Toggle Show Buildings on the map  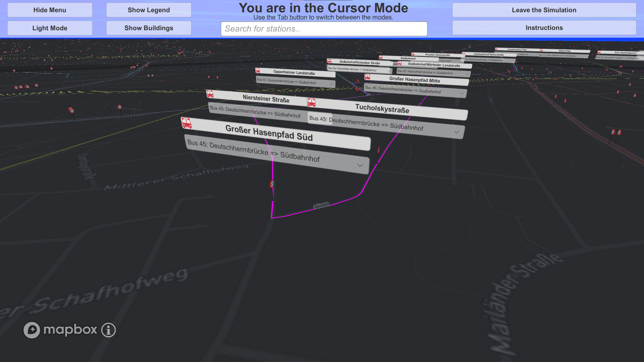coord(149,28)
